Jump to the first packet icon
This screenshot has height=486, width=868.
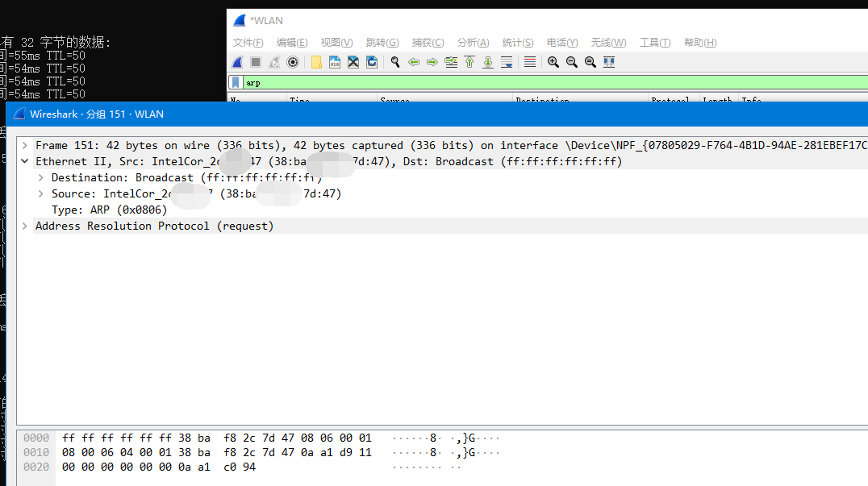click(469, 62)
